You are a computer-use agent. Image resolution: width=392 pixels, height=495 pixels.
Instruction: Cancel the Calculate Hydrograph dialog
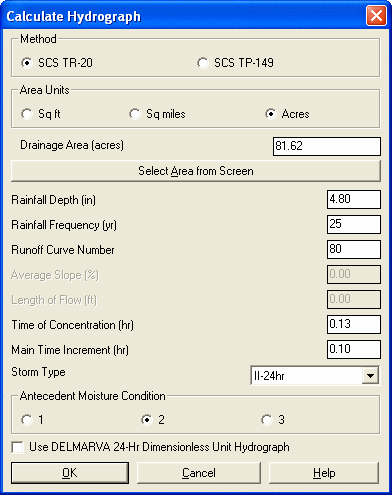click(199, 473)
